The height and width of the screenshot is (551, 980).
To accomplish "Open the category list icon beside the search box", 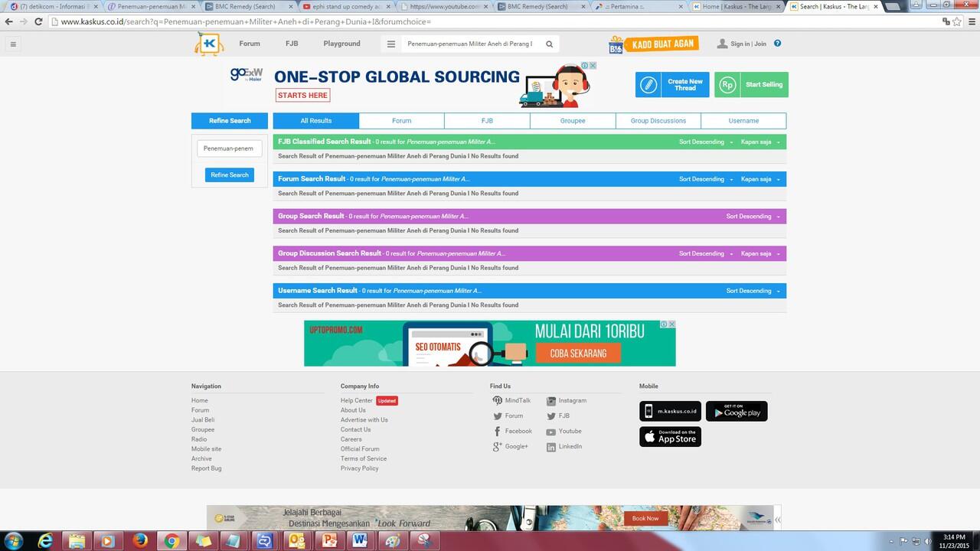I will point(390,44).
